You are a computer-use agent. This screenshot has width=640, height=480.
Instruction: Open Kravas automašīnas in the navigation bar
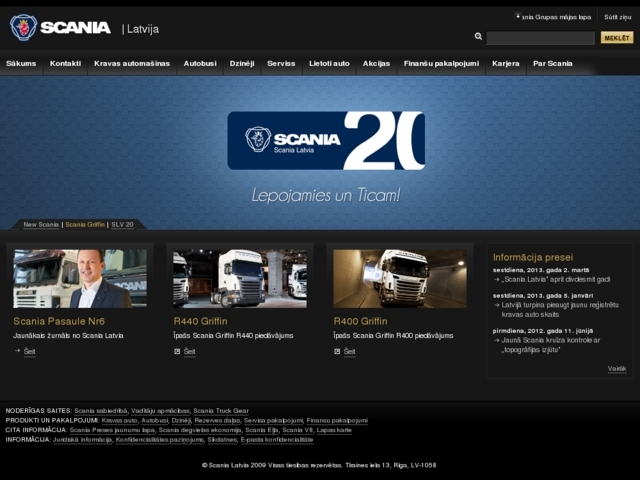click(132, 63)
